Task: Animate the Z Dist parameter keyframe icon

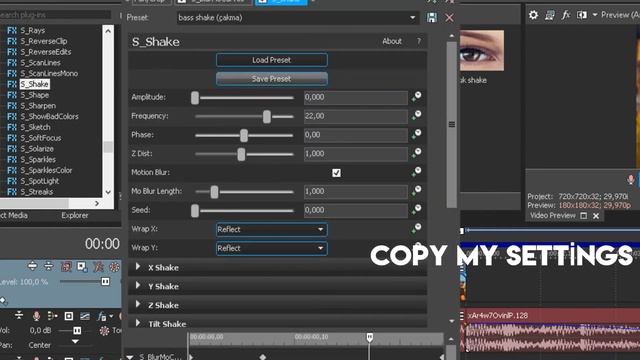Action: pos(416,153)
